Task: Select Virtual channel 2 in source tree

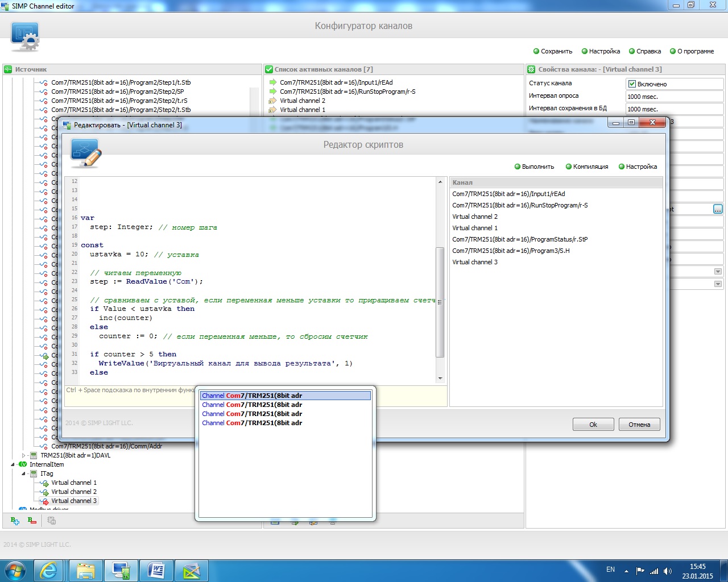Action: [74, 492]
